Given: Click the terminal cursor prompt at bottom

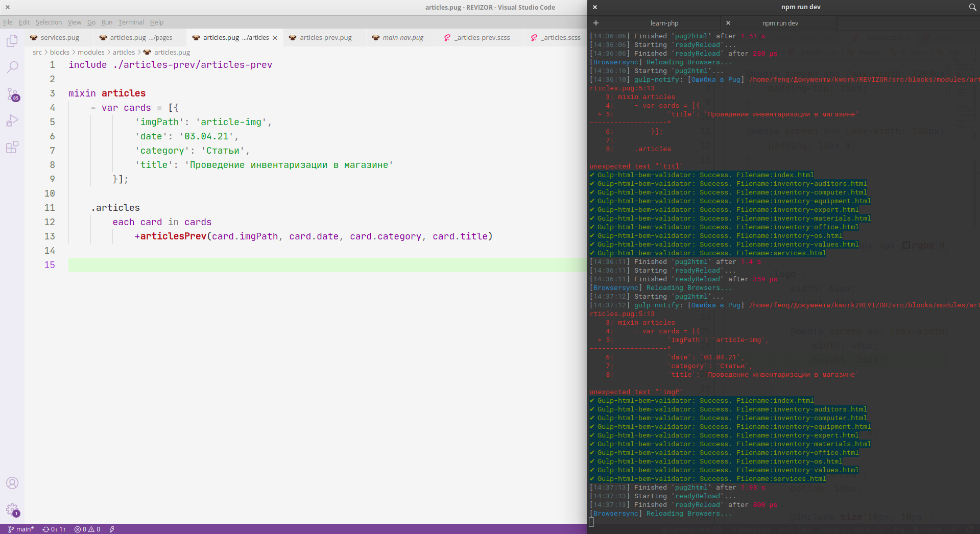Looking at the screenshot, I should click(591, 522).
